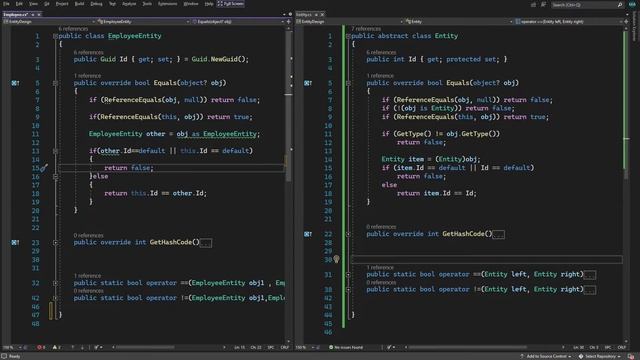Open the EntityDesign project dropdown in right editor
640x360 pixels.
coord(350,22)
